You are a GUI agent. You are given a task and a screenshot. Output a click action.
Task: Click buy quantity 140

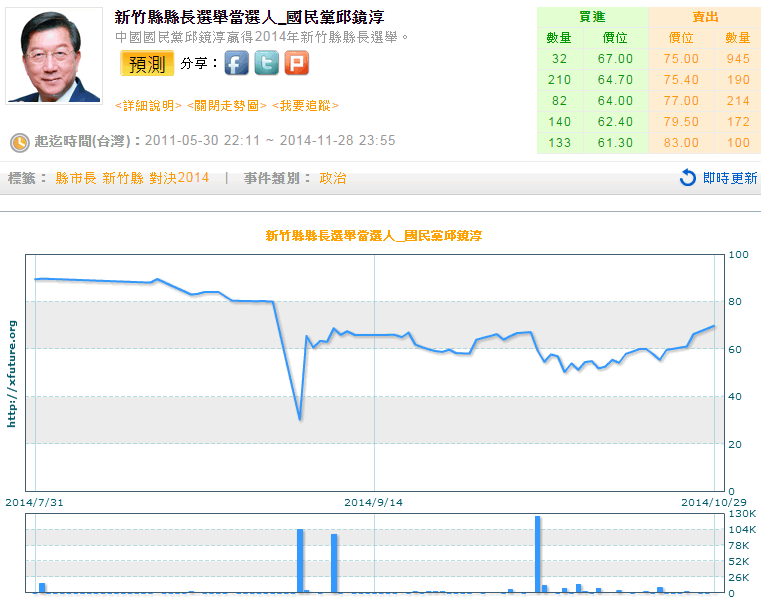[x=559, y=122]
